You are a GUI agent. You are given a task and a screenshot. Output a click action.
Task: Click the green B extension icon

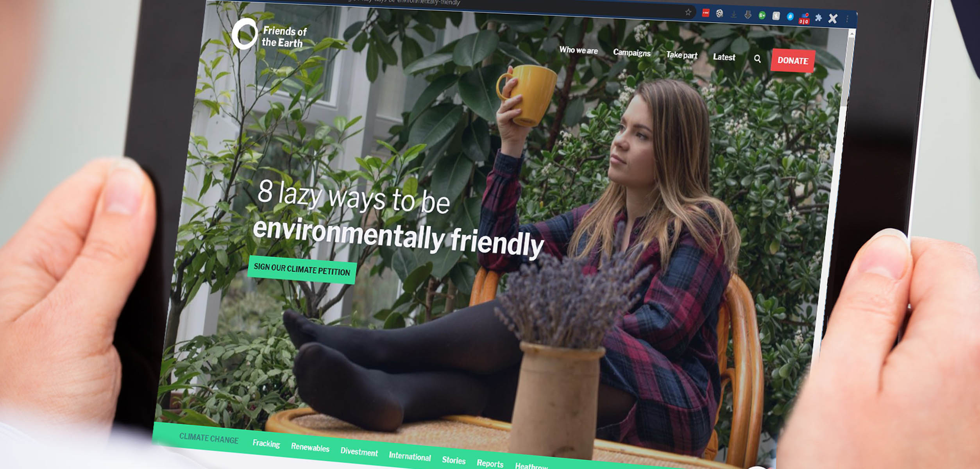[762, 16]
